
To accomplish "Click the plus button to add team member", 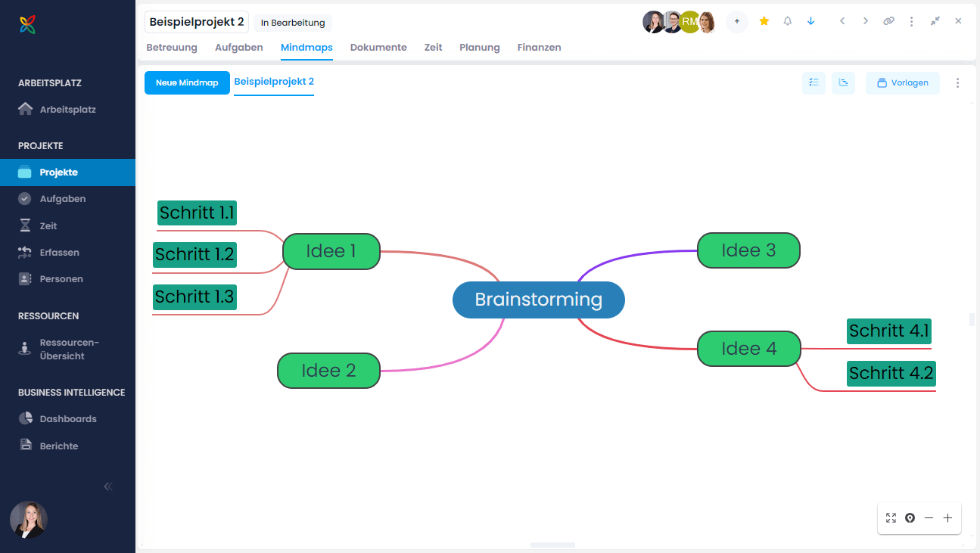I will [737, 22].
